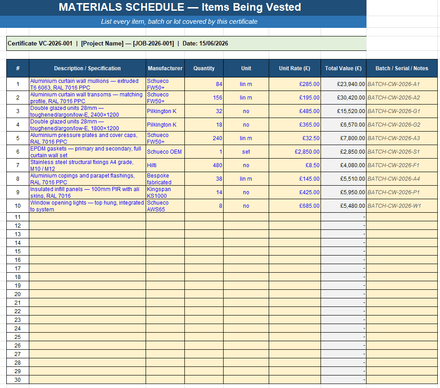Click the unit rate cell £195.00
Viewport: 440px width, 388px height.
click(x=295, y=98)
